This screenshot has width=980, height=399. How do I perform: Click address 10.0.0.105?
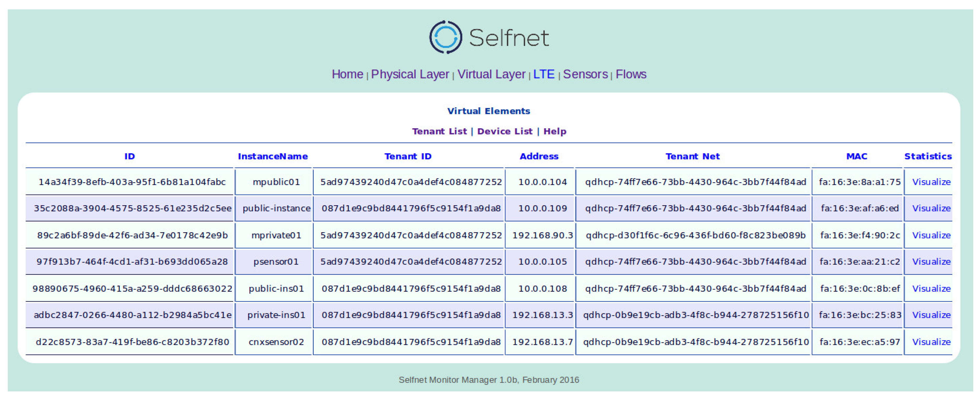click(x=542, y=261)
